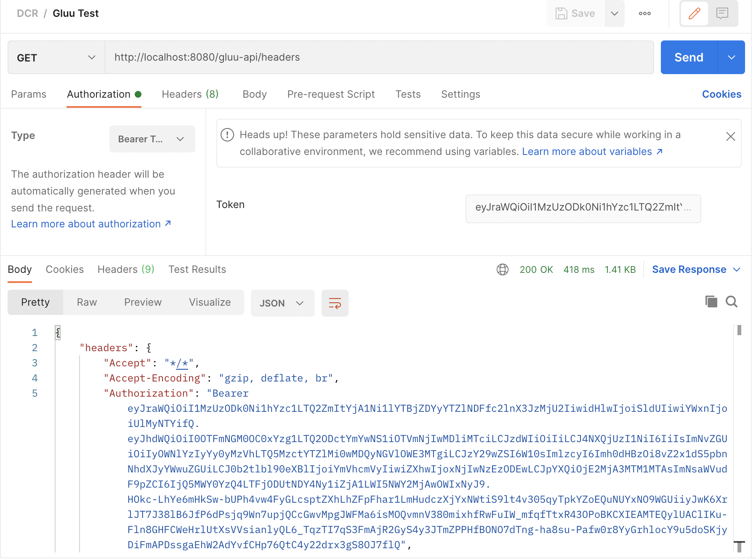
Task: Copy response body with the copy icon
Action: (x=711, y=301)
